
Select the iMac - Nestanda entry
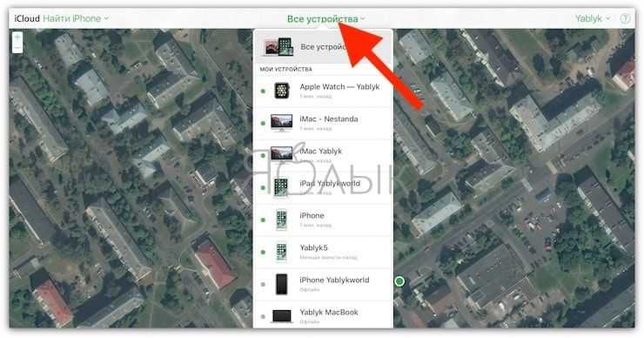323,123
